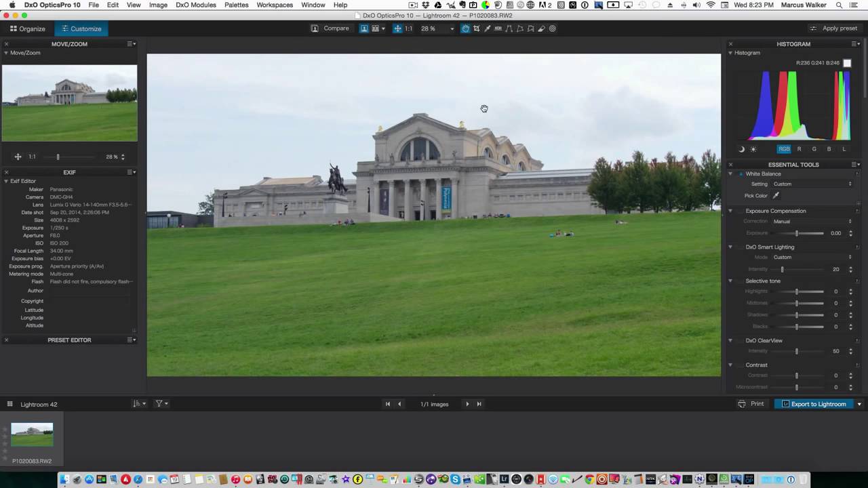Click fit-to-screen move icon in toolbar
This screenshot has width=868, height=488.
398,28
